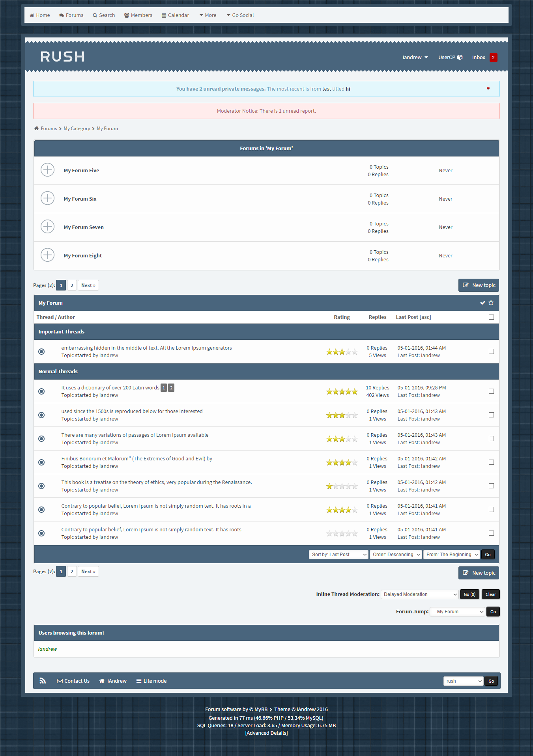Click Go next to the sort options

(488, 555)
